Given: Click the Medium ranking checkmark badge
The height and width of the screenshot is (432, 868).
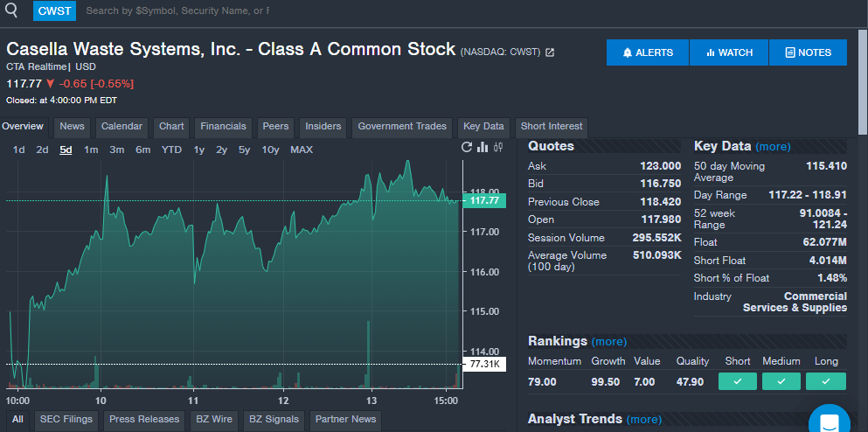Looking at the screenshot, I should (x=781, y=381).
